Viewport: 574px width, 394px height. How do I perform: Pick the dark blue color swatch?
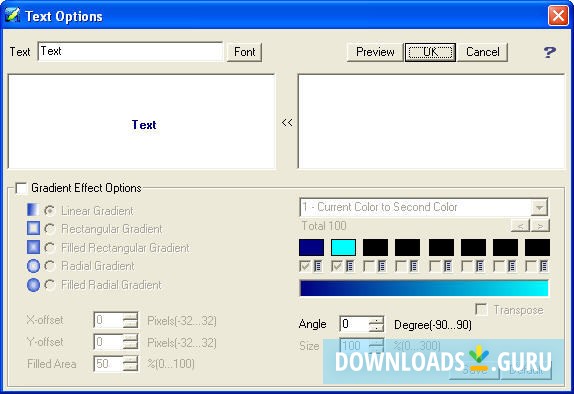point(311,248)
